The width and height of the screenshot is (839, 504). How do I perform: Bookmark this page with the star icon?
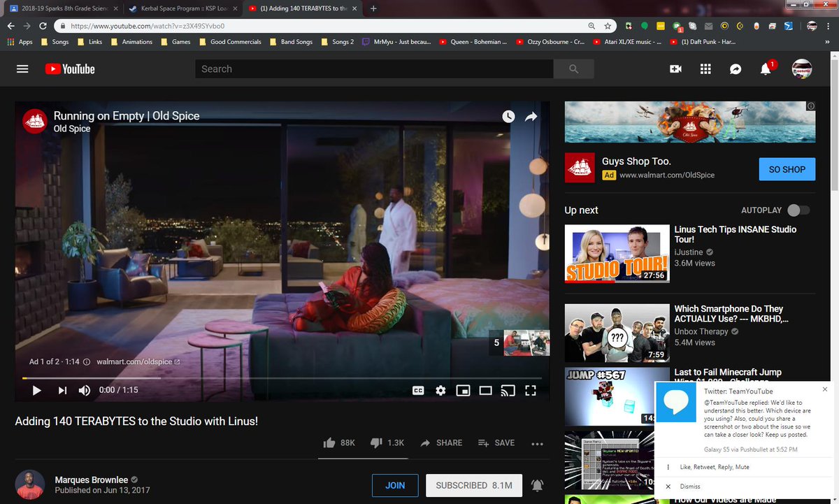point(608,25)
